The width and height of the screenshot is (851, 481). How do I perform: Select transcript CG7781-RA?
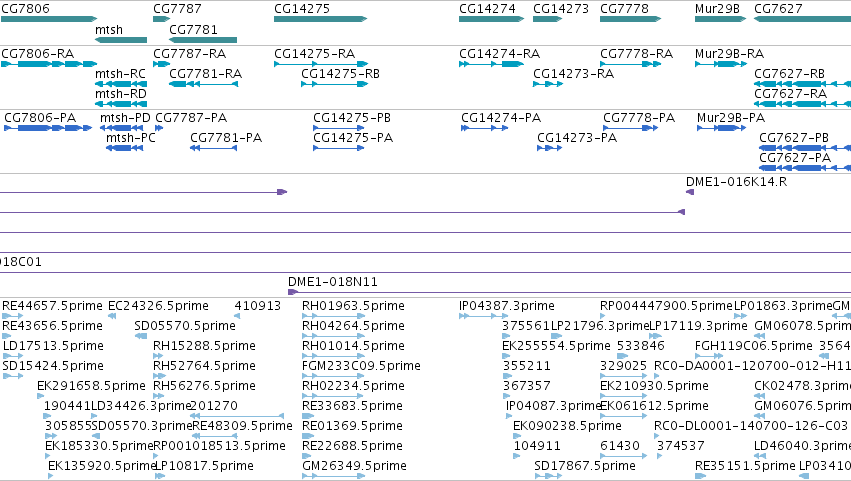pos(205,74)
